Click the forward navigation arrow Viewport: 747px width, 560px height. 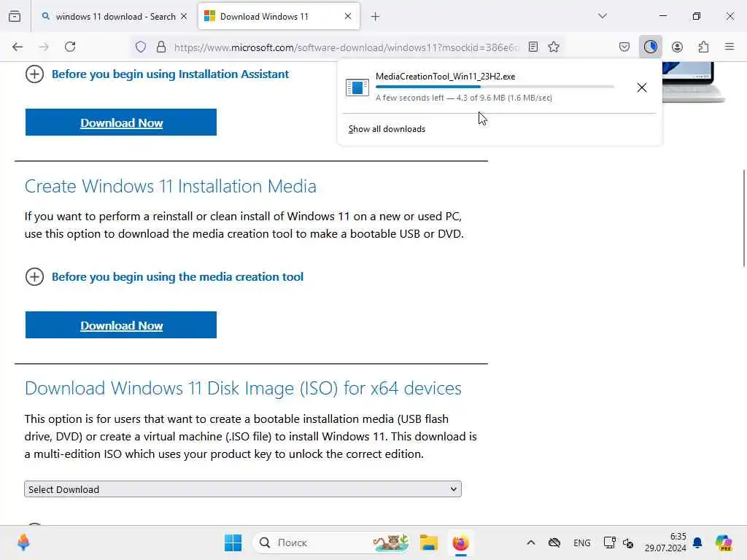[44, 47]
